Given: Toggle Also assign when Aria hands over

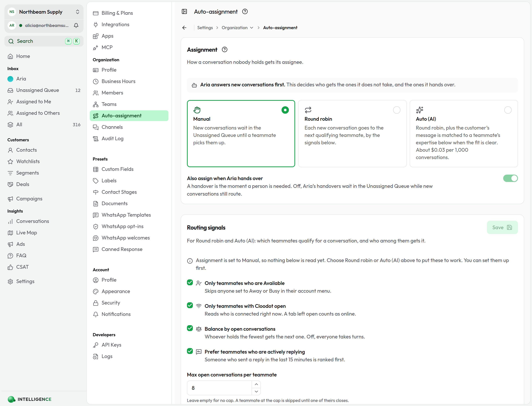Looking at the screenshot, I should [x=510, y=178].
